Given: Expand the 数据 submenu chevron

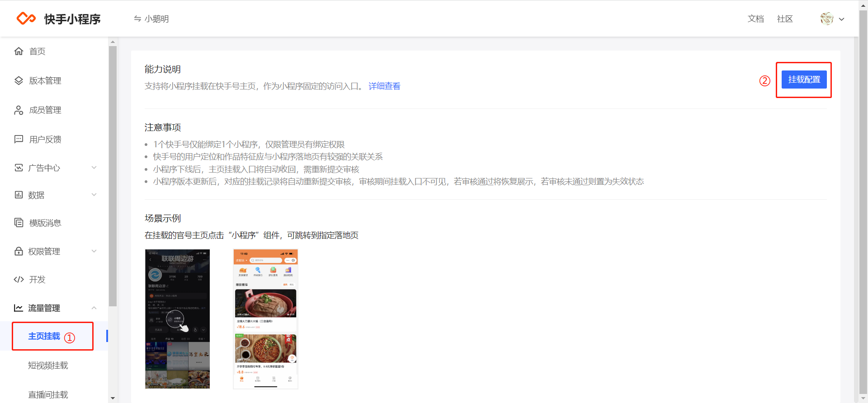Looking at the screenshot, I should [x=94, y=195].
